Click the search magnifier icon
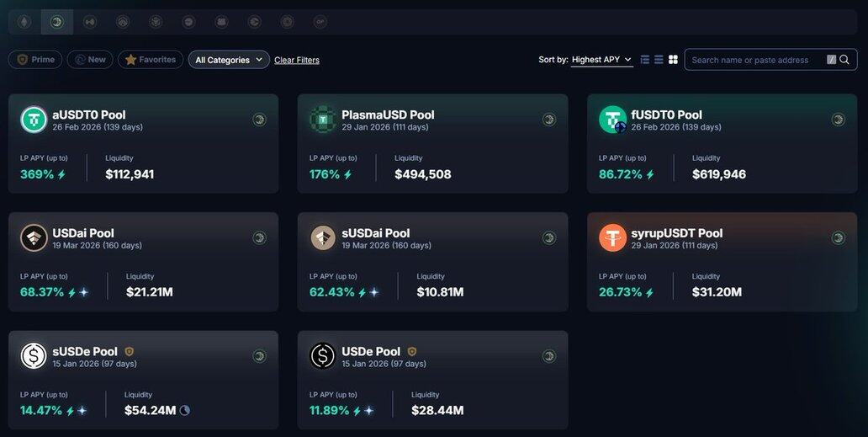This screenshot has height=437, width=868. click(844, 60)
